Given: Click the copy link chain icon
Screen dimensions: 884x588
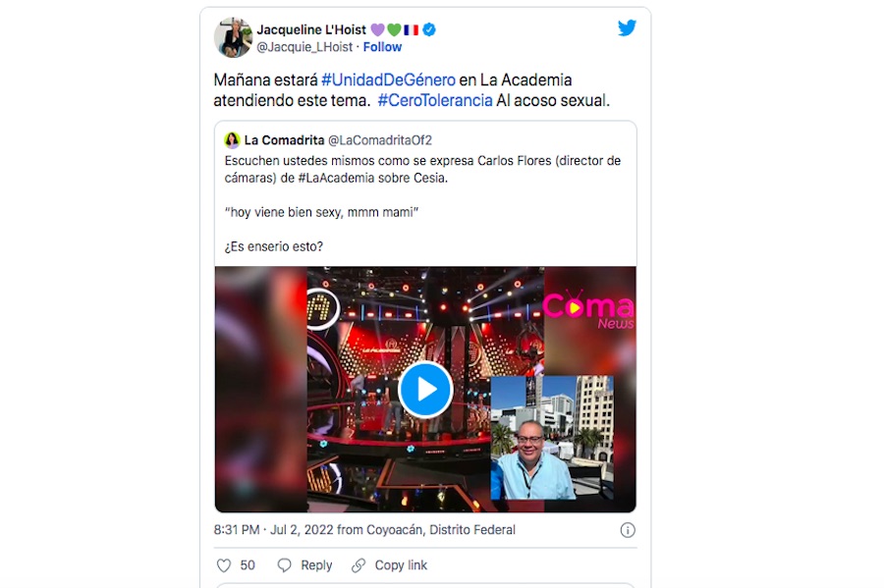Looking at the screenshot, I should (x=359, y=565).
